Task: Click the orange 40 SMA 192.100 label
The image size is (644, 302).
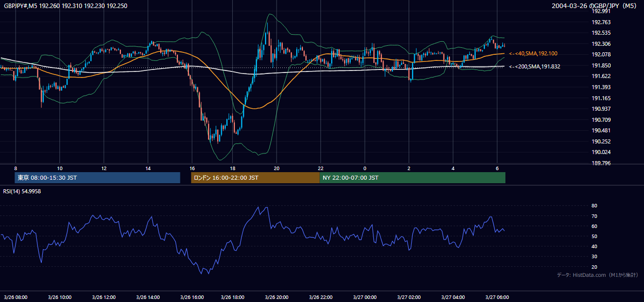Action: point(533,53)
